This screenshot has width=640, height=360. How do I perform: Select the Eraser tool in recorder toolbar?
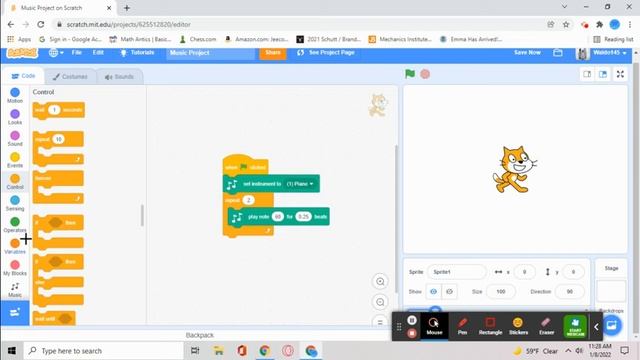(546, 326)
